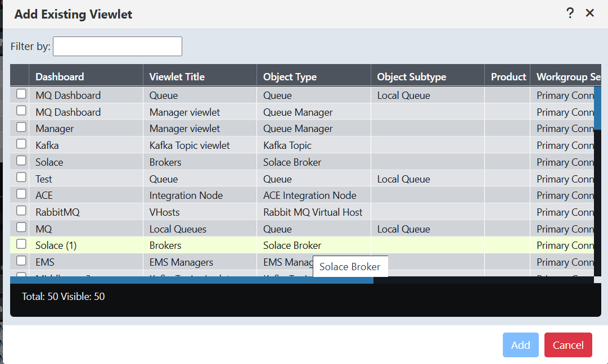Check the RabbitMQ row checkbox
This screenshot has width=608, height=364.
coord(21,211)
